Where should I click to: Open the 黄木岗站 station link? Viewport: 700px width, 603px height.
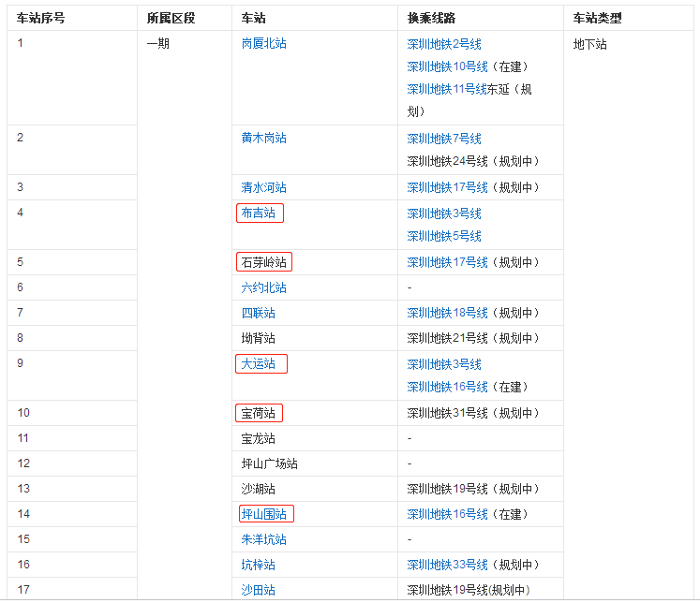(x=263, y=139)
